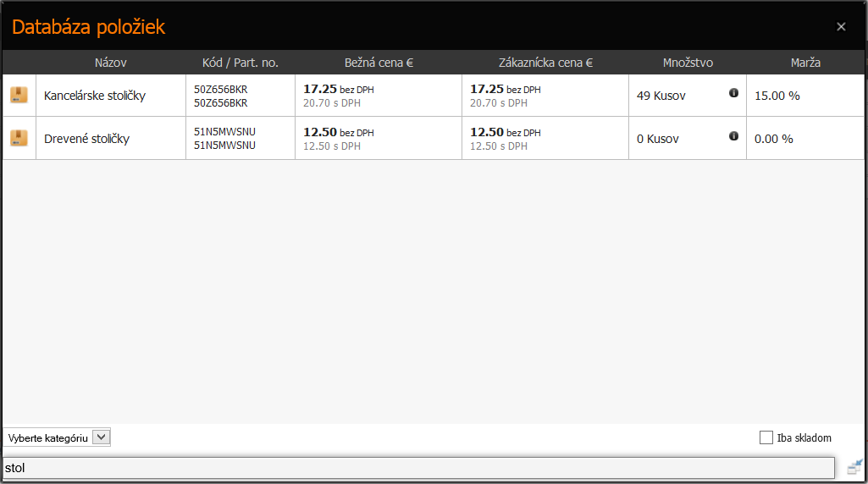This screenshot has height=484, width=868.
Task: Click part code 50Z656BKR
Action: [x=220, y=89]
